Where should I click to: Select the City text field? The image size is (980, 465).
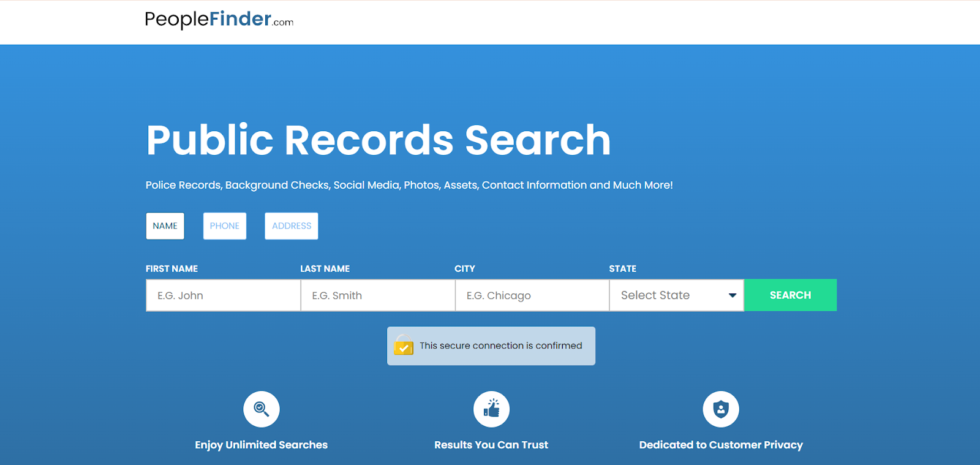coord(532,295)
